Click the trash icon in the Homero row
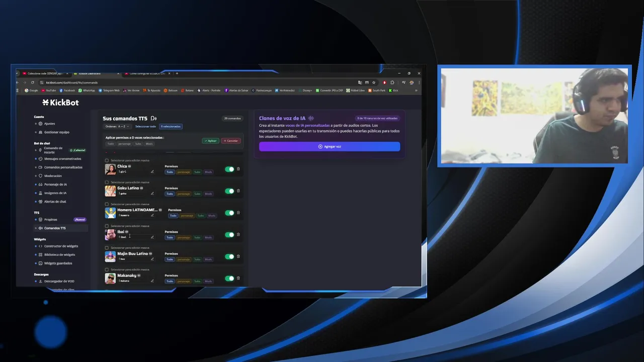Screen dimensions: 644x362 pyautogui.click(x=238, y=213)
